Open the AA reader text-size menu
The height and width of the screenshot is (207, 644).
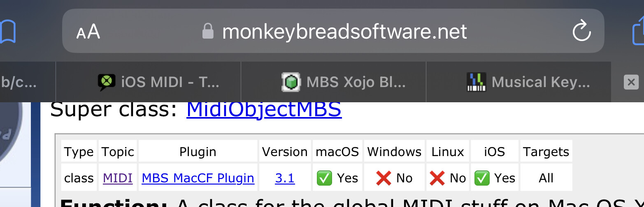pos(88,32)
